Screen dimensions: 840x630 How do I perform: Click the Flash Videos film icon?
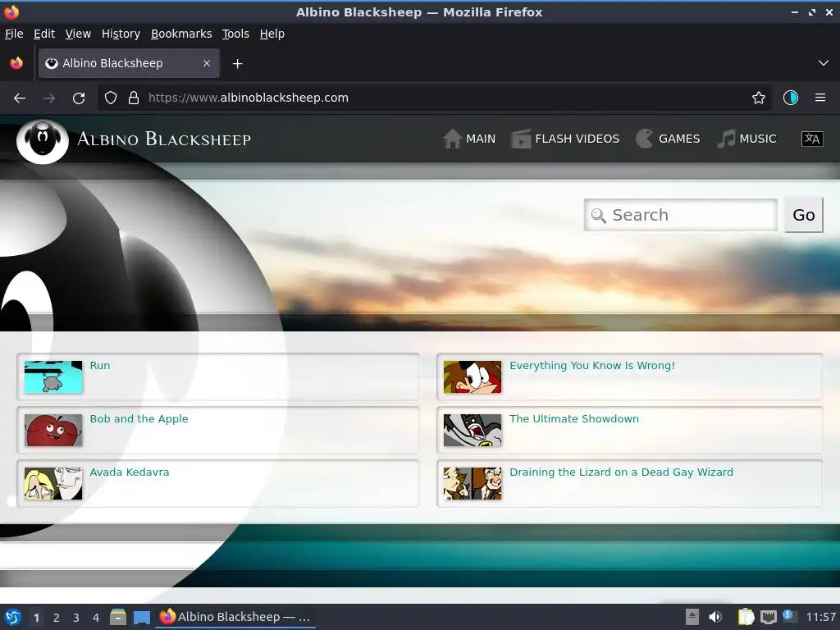[x=520, y=139]
